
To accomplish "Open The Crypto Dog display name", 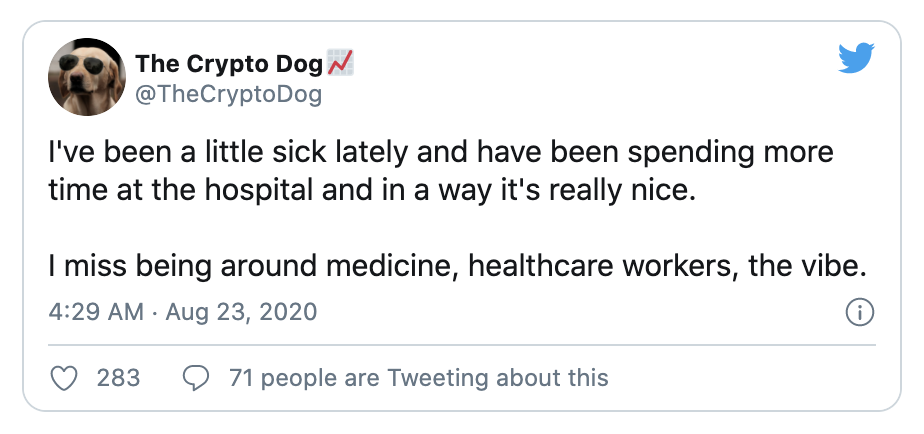I will [x=230, y=65].
